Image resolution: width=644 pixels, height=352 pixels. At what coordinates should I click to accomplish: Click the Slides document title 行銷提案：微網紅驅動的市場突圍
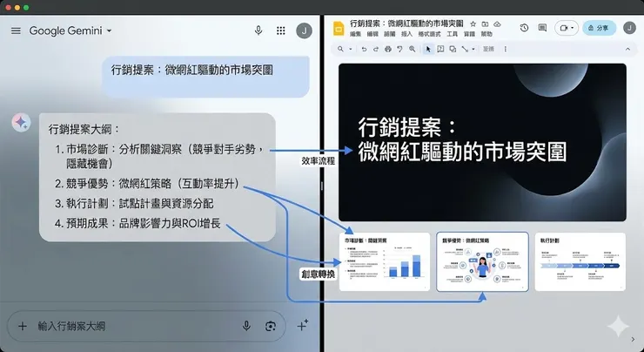point(406,24)
